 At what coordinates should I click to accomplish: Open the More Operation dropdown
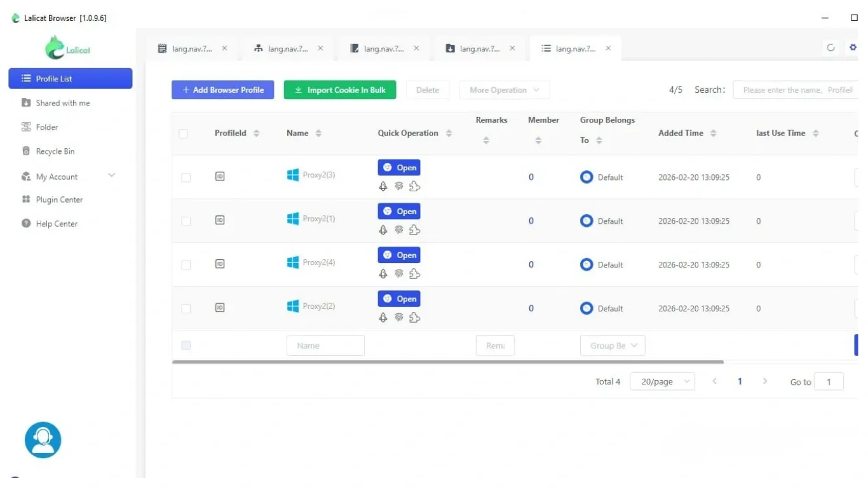505,90
